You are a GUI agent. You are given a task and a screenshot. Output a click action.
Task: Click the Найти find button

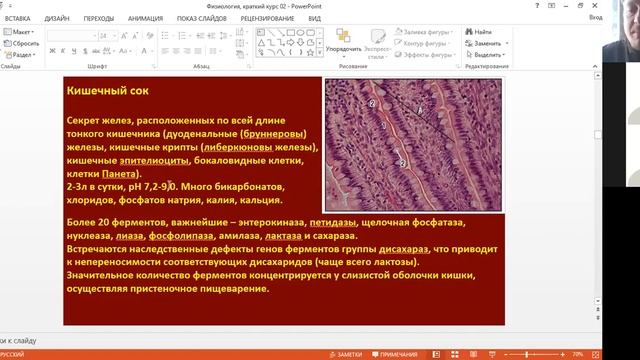pos(478,32)
